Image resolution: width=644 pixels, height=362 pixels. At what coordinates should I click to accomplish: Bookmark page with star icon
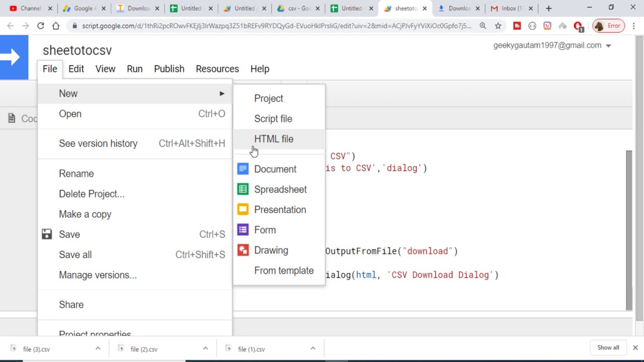coord(498,26)
